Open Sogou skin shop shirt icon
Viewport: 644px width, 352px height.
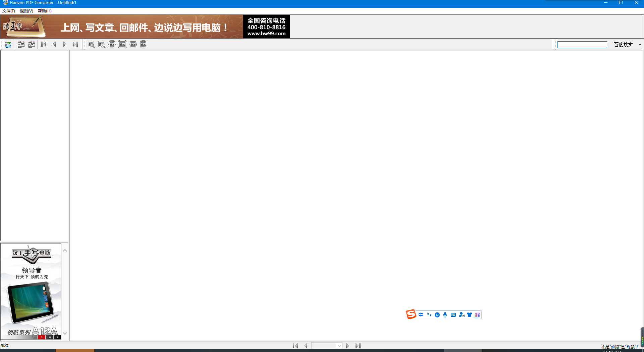pyautogui.click(x=469, y=315)
